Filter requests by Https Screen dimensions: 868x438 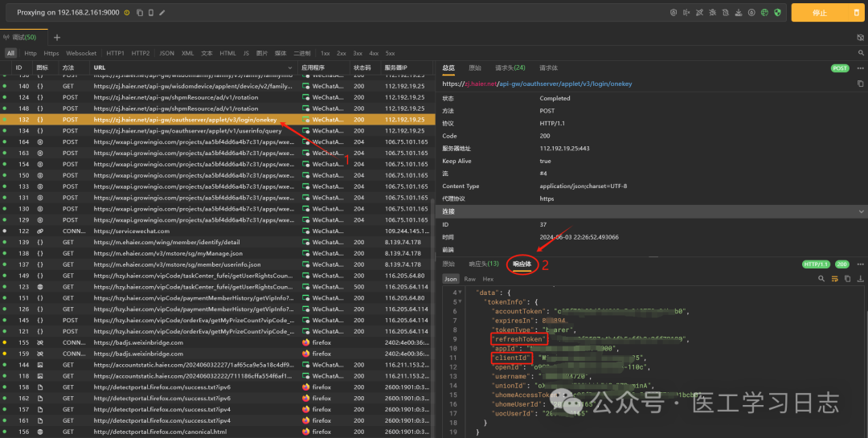click(x=51, y=53)
